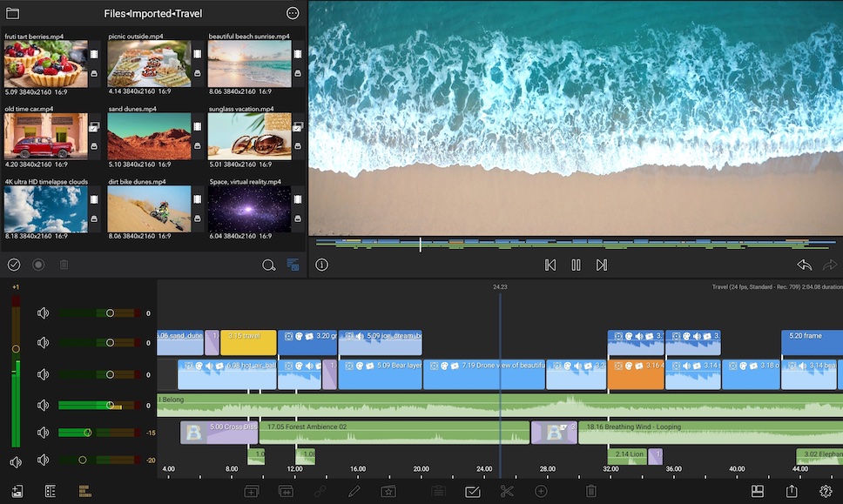The width and height of the screenshot is (843, 504).
Task: Click the trash icon in the timeline toolbar
Action: click(591, 492)
